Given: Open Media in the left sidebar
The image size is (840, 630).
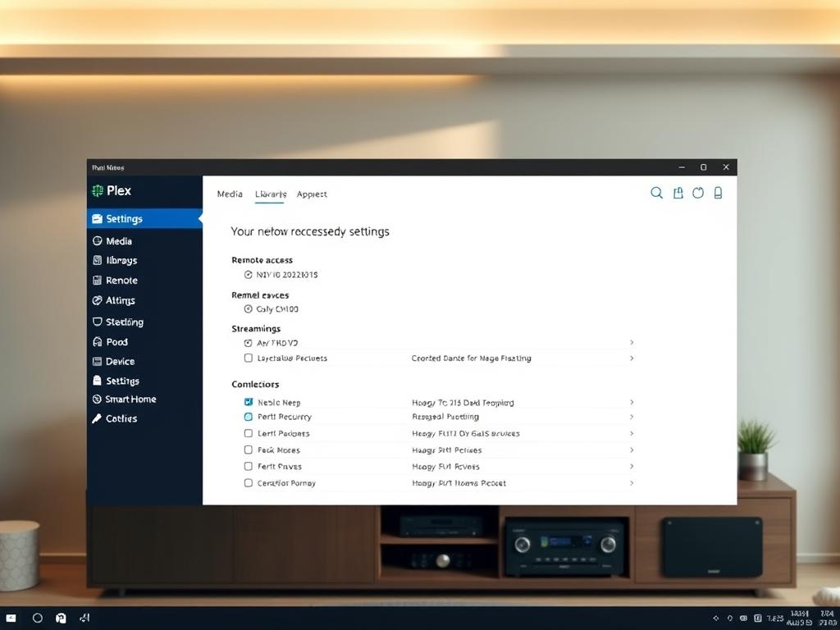Looking at the screenshot, I should [x=112, y=241].
